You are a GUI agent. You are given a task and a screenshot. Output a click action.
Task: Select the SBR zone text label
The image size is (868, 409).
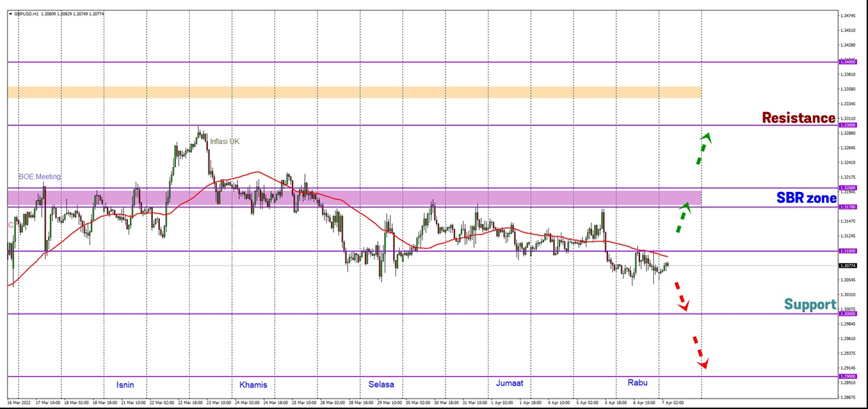coord(806,198)
